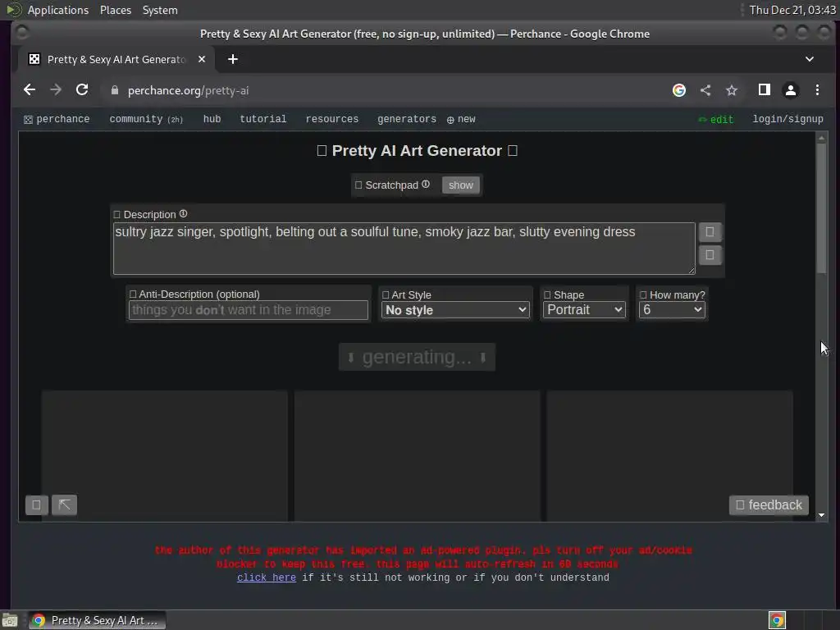This screenshot has height=630, width=840.
Task: Bookmark this tab with the star
Action: click(732, 90)
